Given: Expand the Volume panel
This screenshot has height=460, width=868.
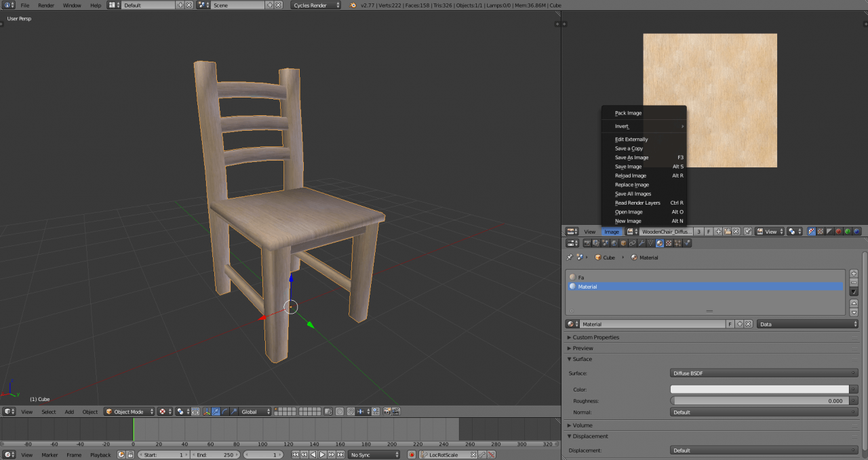Looking at the screenshot, I should (583, 425).
